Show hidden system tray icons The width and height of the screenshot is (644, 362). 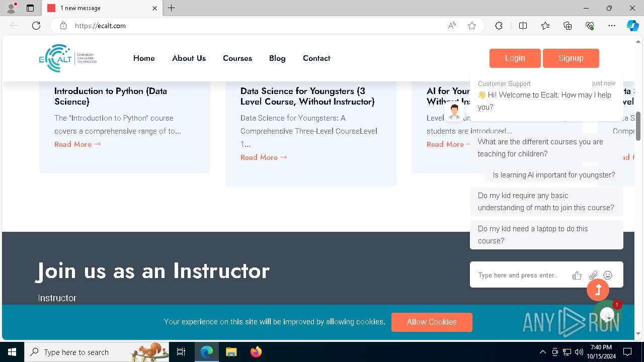[542, 352]
